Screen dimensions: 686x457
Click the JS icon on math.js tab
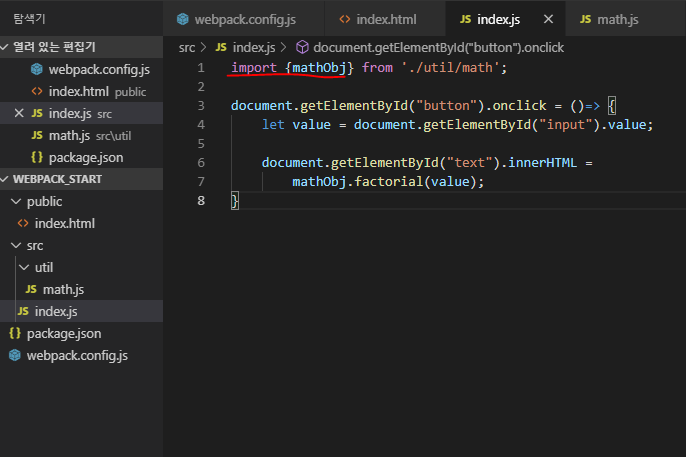point(583,19)
